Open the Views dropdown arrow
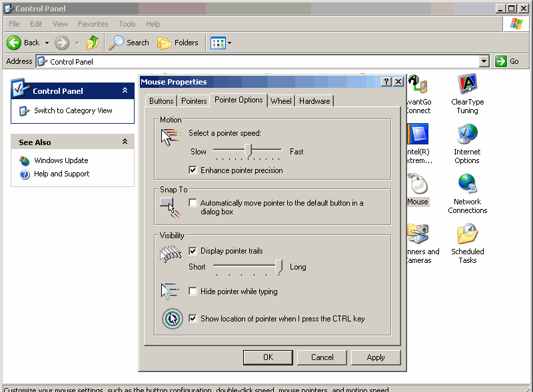 click(x=229, y=43)
